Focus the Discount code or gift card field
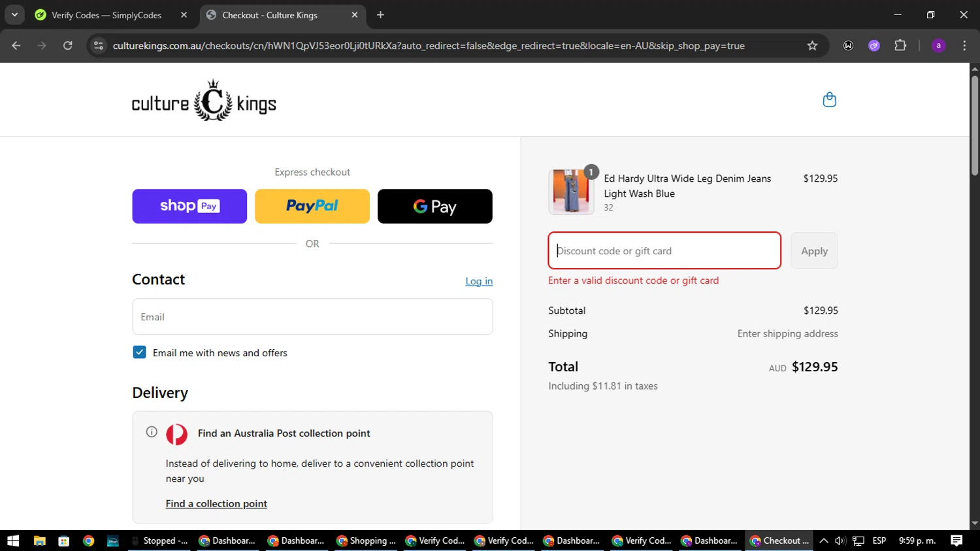Viewport: 980px width, 551px height. coord(664,250)
